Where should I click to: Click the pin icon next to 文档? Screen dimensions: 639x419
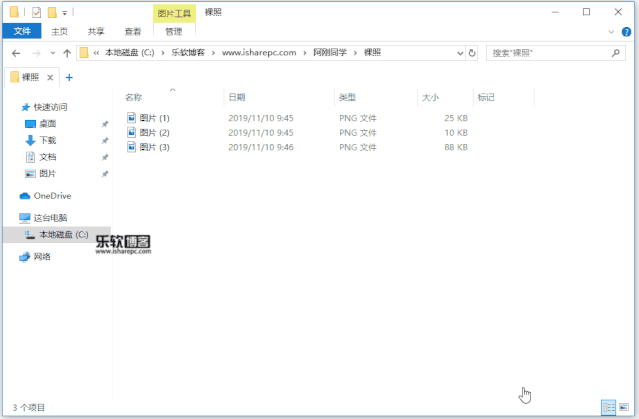(105, 157)
